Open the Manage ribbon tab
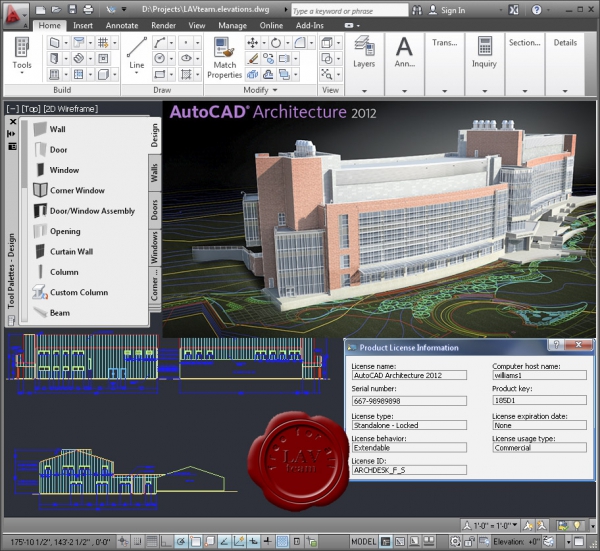Image resolution: width=600 pixels, height=551 pixels. coord(232,26)
